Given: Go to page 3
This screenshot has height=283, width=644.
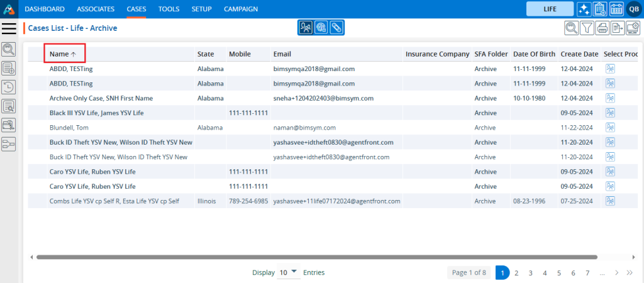Looking at the screenshot, I should [530, 272].
